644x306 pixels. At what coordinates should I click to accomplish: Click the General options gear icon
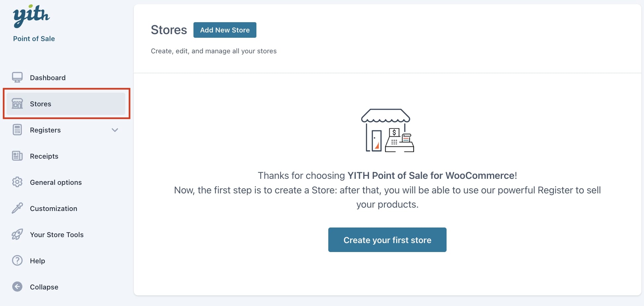(x=17, y=182)
